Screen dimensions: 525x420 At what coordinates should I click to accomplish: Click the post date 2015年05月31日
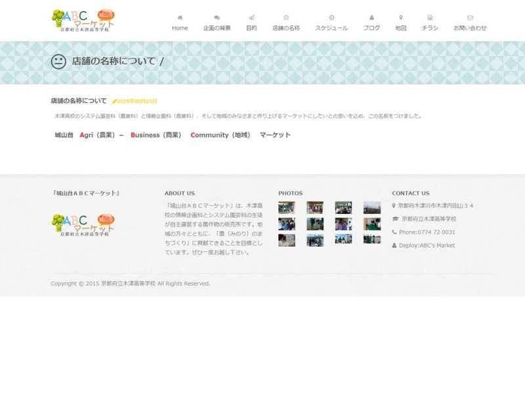point(136,102)
